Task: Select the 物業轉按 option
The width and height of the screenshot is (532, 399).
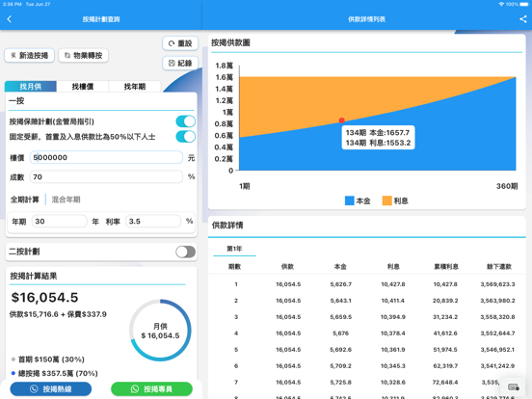Action: click(x=84, y=55)
